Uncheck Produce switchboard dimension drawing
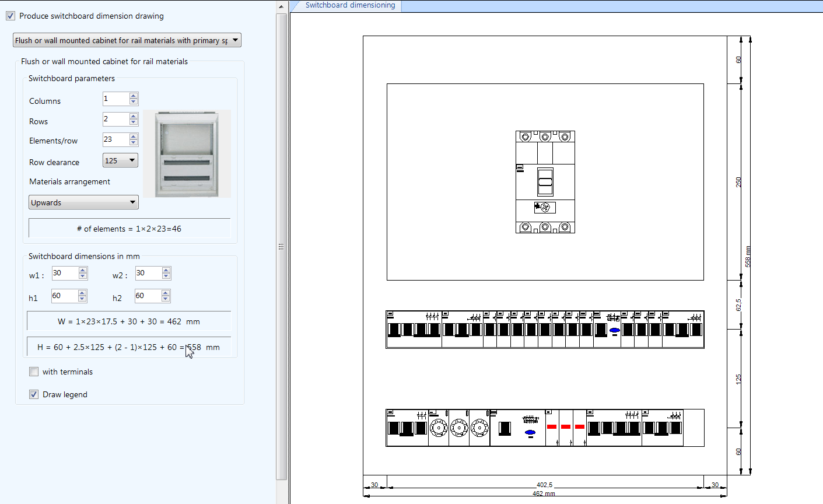823x504 pixels. tap(10, 16)
